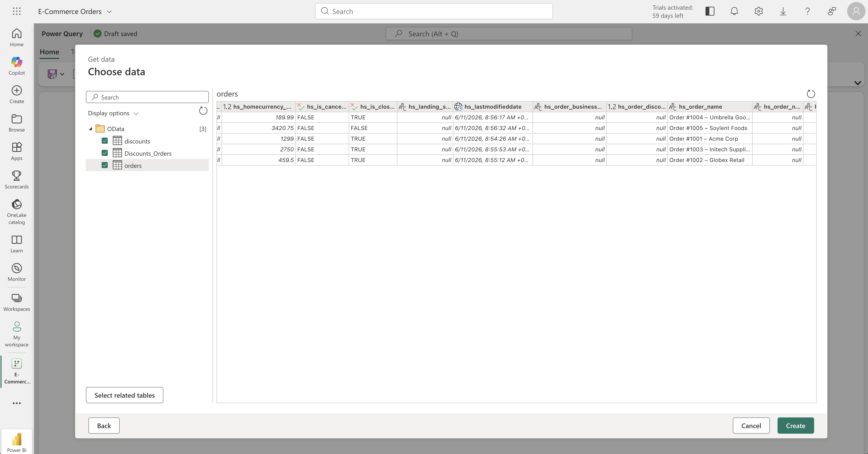This screenshot has width=868, height=454.
Task: Click the hs_is_cance... column header
Action: pyautogui.click(x=322, y=107)
